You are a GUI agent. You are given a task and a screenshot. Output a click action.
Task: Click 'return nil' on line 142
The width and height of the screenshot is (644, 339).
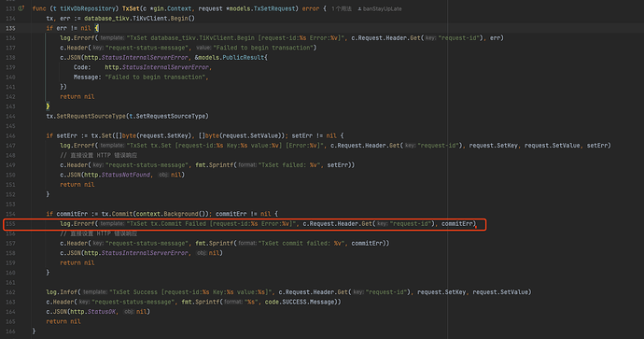(77, 96)
